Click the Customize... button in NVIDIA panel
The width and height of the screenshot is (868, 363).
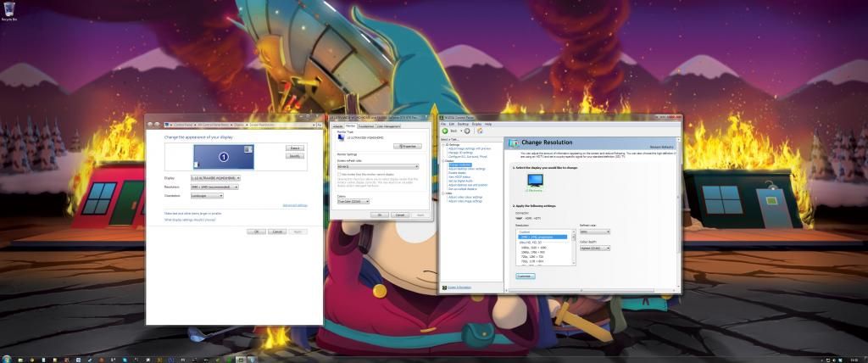coord(526,276)
